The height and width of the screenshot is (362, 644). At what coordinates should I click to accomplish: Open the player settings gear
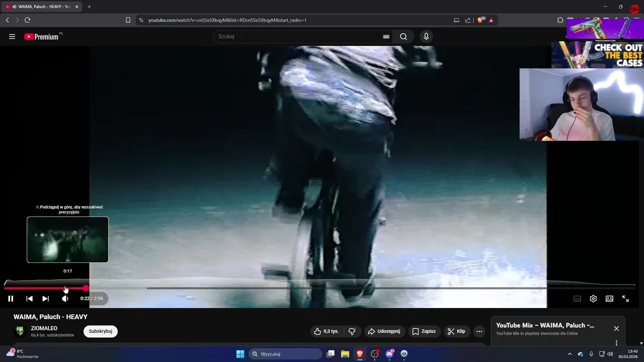[x=593, y=299]
